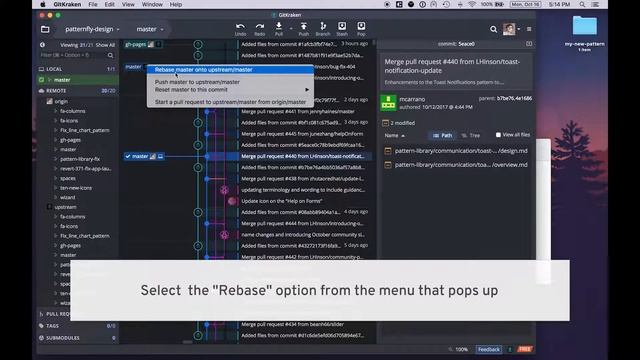Choose Start a pull request to upstream/master
This screenshot has height=360, width=640.
230,102
